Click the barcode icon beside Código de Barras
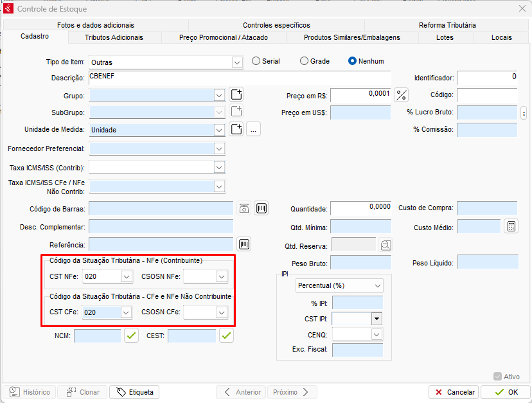The height and width of the screenshot is (403, 532). 262,208
